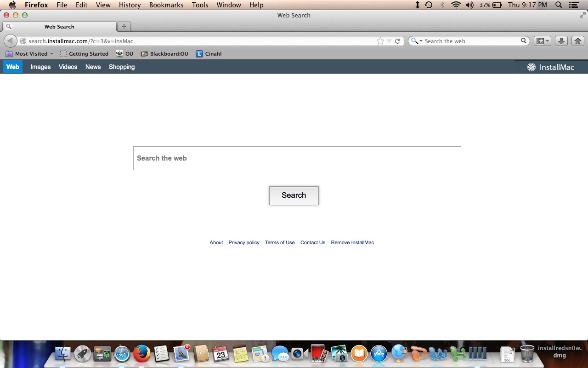Switch to the Videos search category
This screenshot has width=588, height=368.
pos(68,67)
